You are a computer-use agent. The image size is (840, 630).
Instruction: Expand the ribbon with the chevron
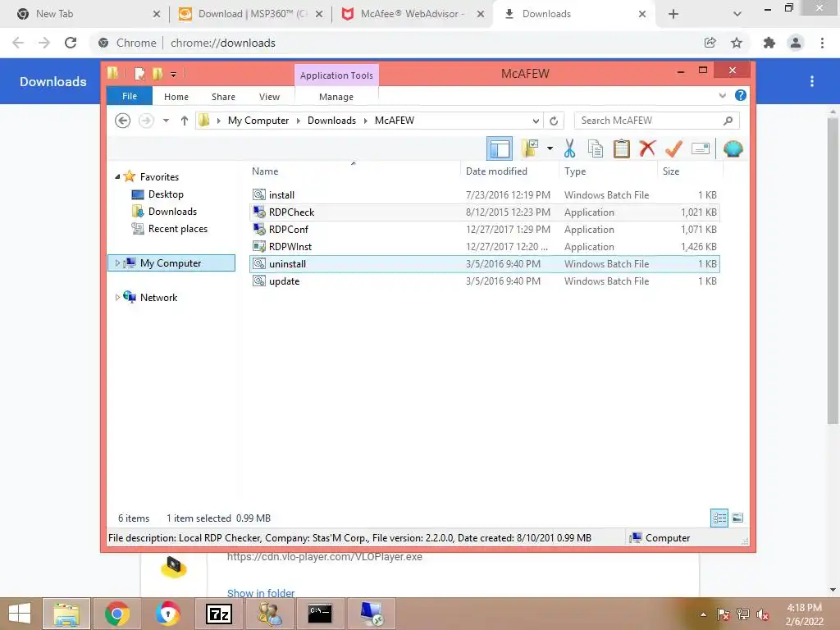(722, 95)
